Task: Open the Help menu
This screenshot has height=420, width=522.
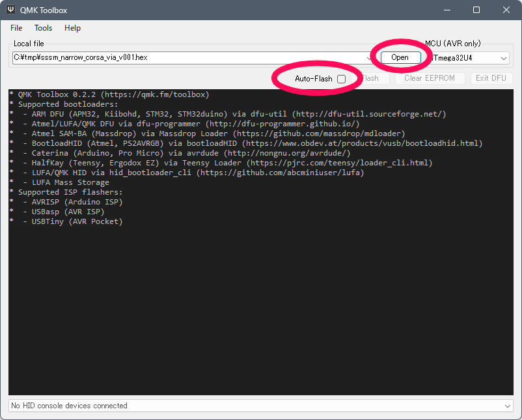Action: pos(73,28)
